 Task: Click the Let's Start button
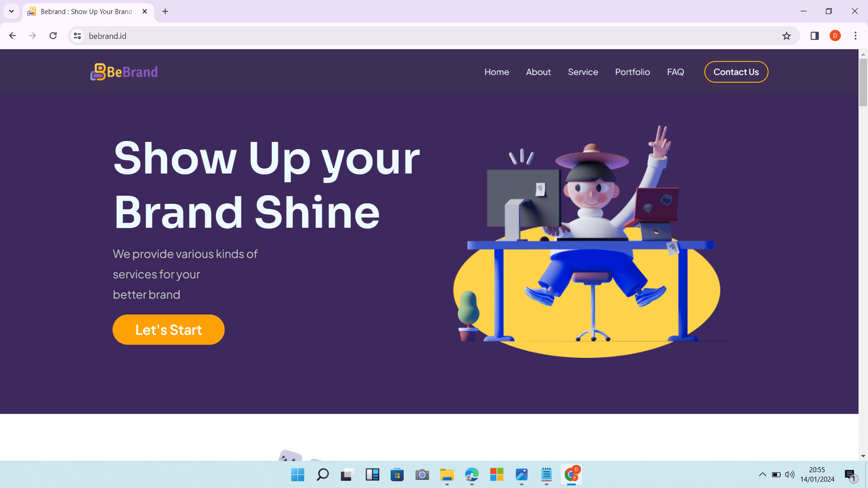[x=169, y=330]
